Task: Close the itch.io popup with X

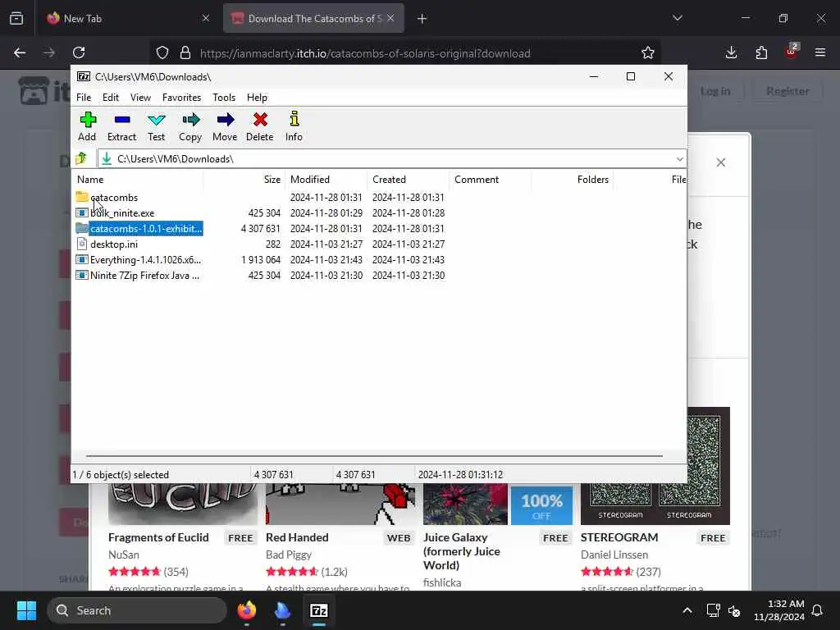Action: point(721,162)
